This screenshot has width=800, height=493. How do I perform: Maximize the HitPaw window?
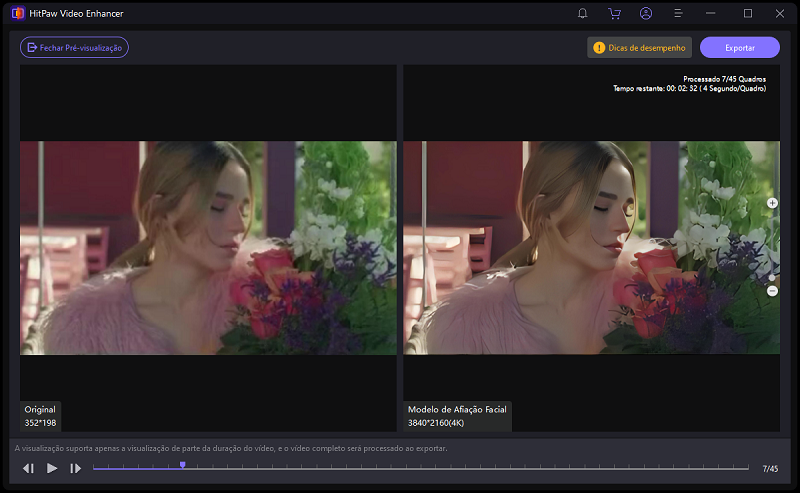748,14
